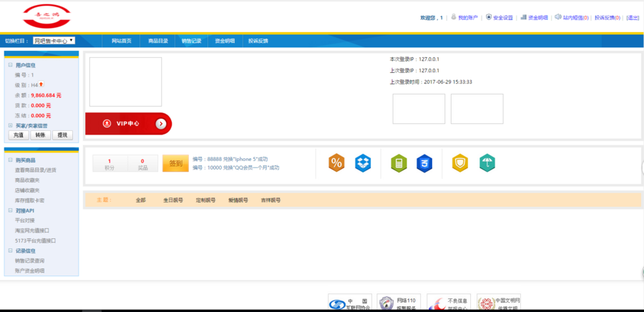644x312 pixels.
Task: Click the large empty image box above VIP中心
Action: [x=126, y=82]
